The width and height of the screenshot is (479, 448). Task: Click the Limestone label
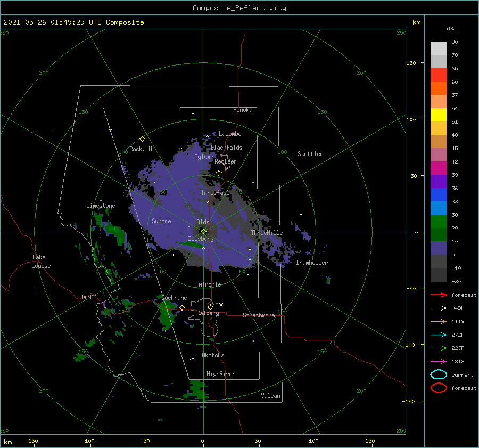[x=101, y=206]
